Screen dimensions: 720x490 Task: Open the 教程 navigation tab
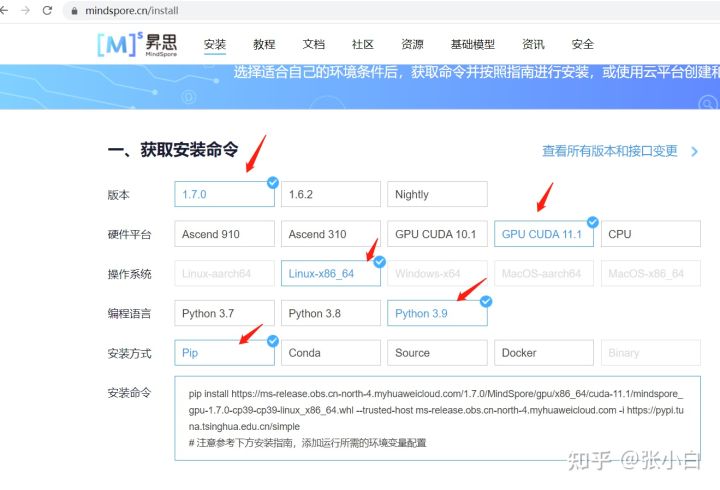264,45
